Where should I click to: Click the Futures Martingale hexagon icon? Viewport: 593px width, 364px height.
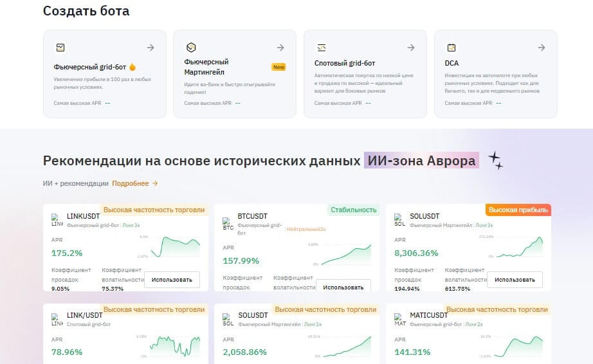190,48
